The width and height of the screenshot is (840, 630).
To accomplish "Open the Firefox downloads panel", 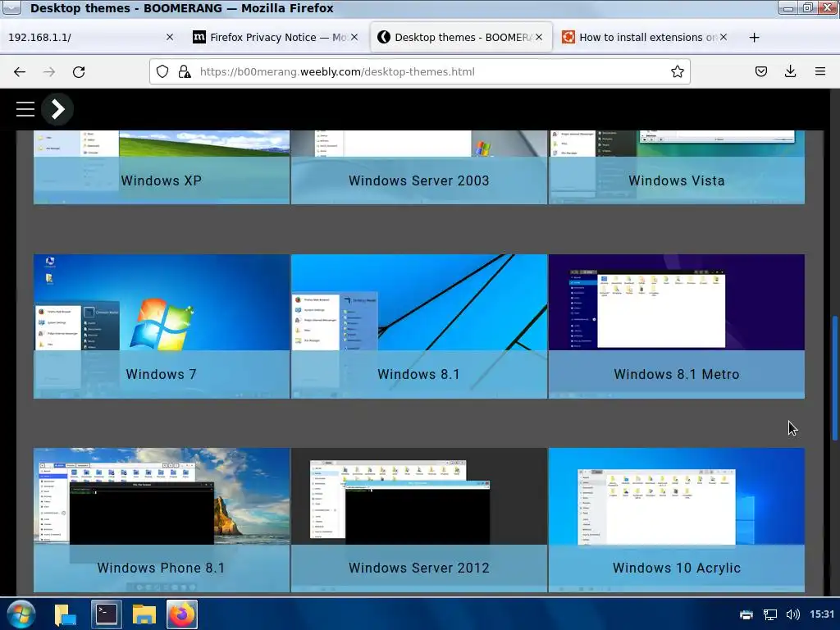I will click(x=790, y=72).
